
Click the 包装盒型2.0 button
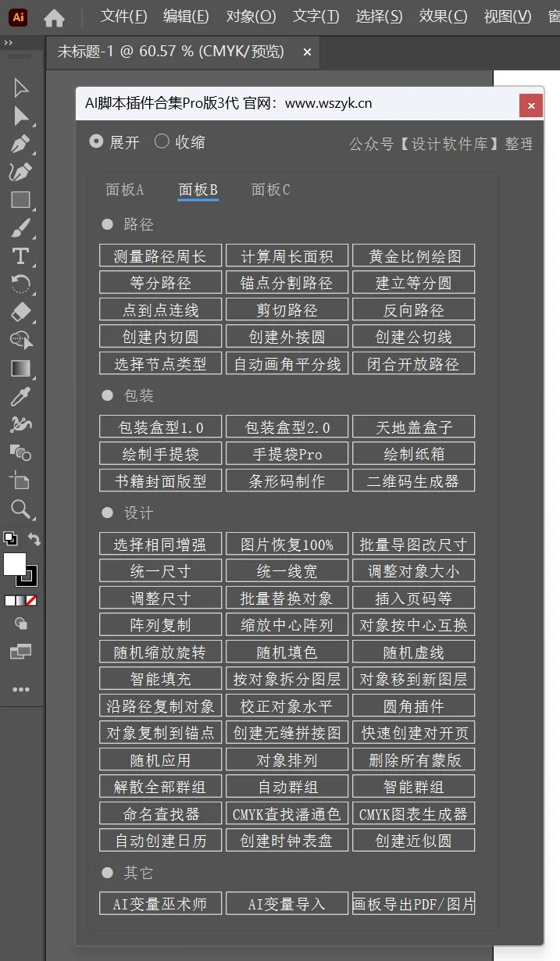point(287,427)
